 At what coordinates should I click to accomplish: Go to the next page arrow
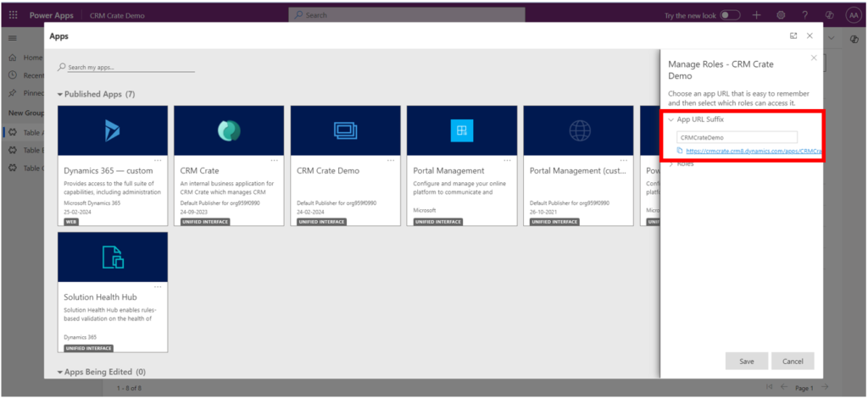click(825, 387)
